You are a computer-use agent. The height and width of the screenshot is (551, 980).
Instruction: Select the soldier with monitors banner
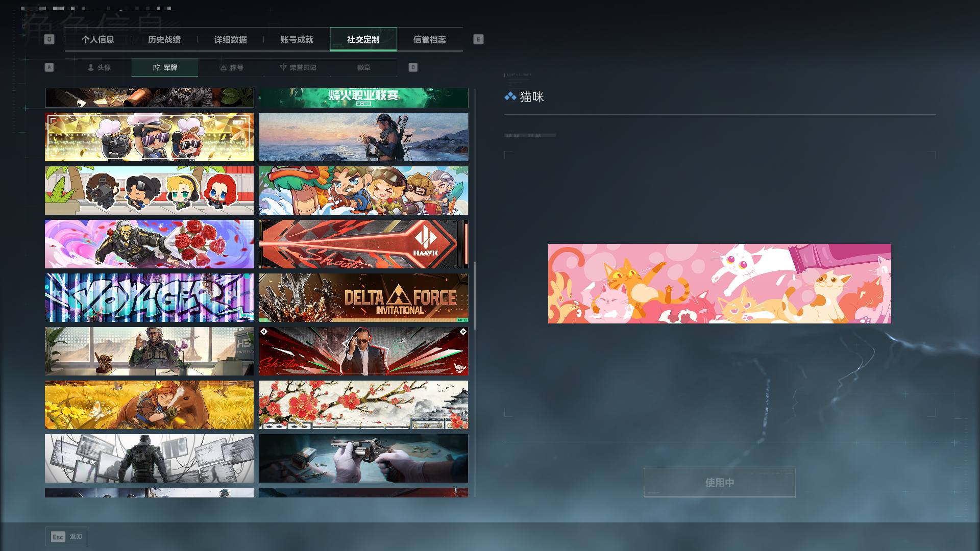click(149, 458)
